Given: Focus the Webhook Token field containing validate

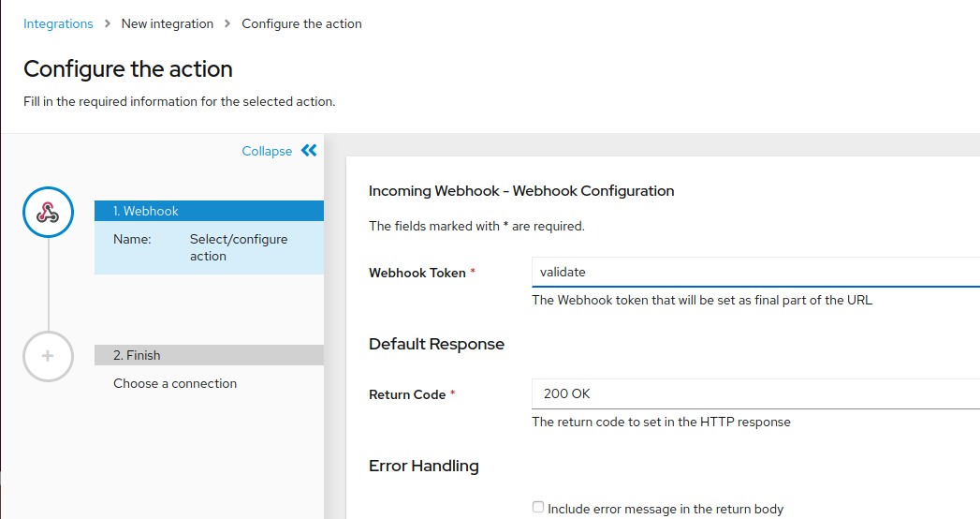Looking at the screenshot, I should (755, 272).
